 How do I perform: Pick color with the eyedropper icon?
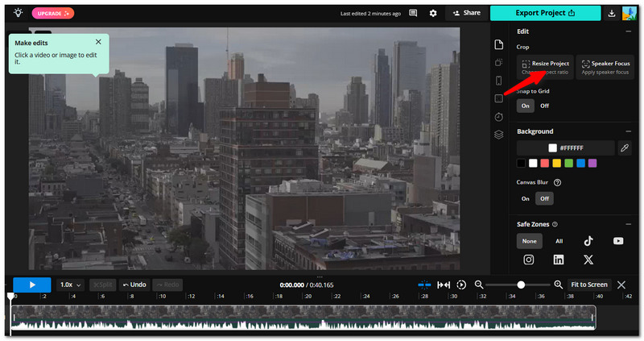click(x=625, y=148)
